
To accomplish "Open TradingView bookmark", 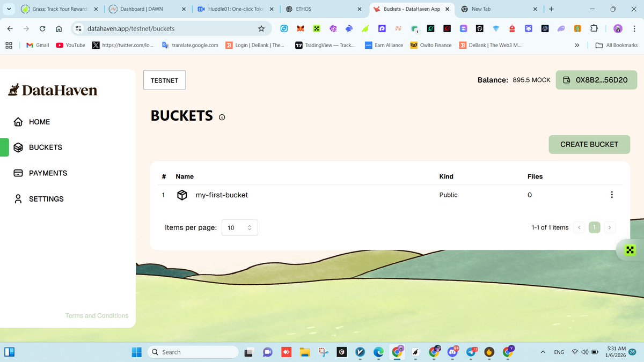I will click(x=325, y=45).
